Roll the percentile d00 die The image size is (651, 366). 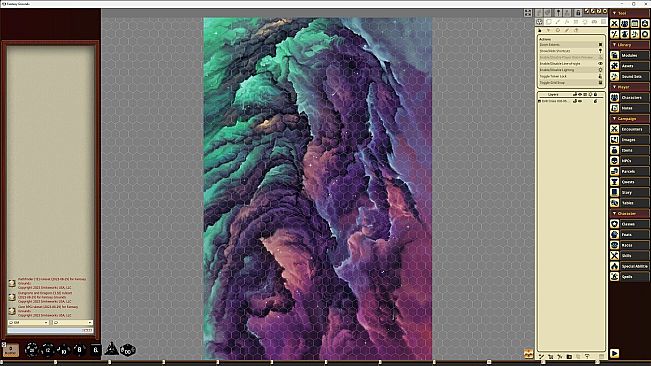[x=127, y=350]
